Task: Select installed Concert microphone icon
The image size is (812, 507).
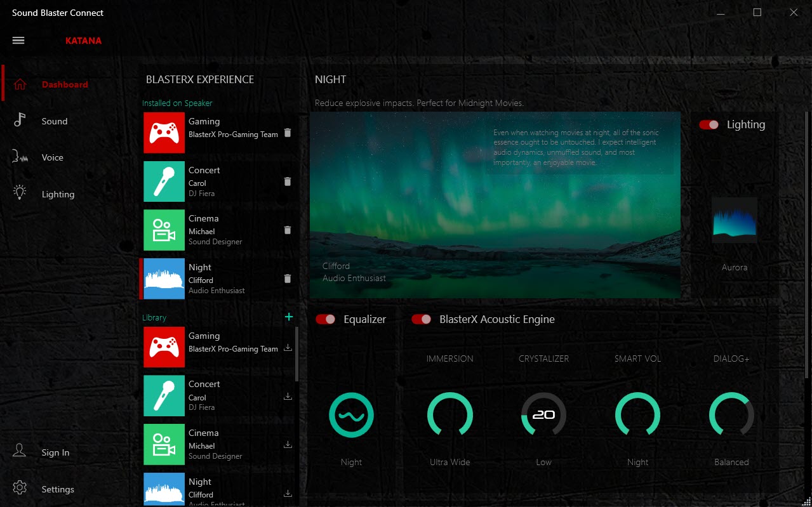Action: tap(164, 181)
